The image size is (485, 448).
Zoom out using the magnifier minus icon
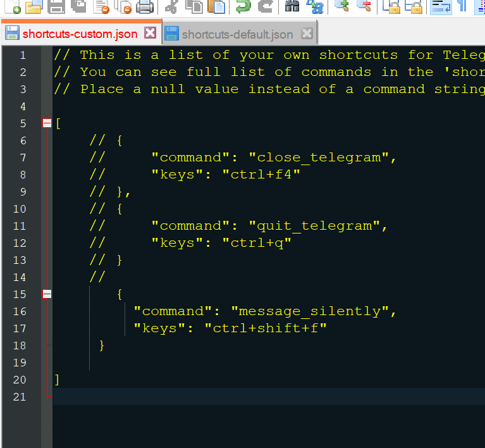point(364,6)
